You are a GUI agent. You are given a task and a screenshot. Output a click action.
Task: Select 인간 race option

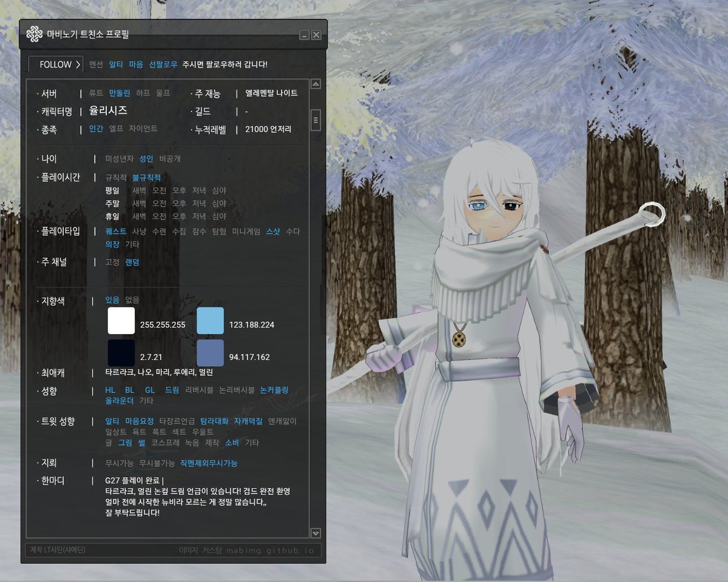pyautogui.click(x=96, y=129)
